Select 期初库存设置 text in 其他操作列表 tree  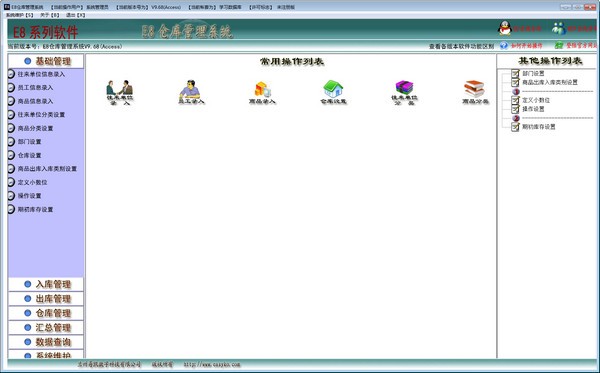[x=539, y=127]
